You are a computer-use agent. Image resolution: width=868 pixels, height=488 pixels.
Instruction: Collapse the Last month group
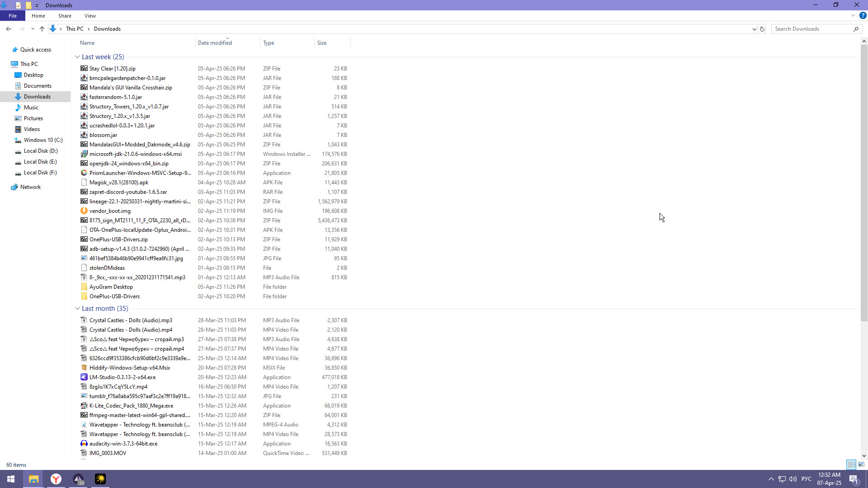[77, 309]
